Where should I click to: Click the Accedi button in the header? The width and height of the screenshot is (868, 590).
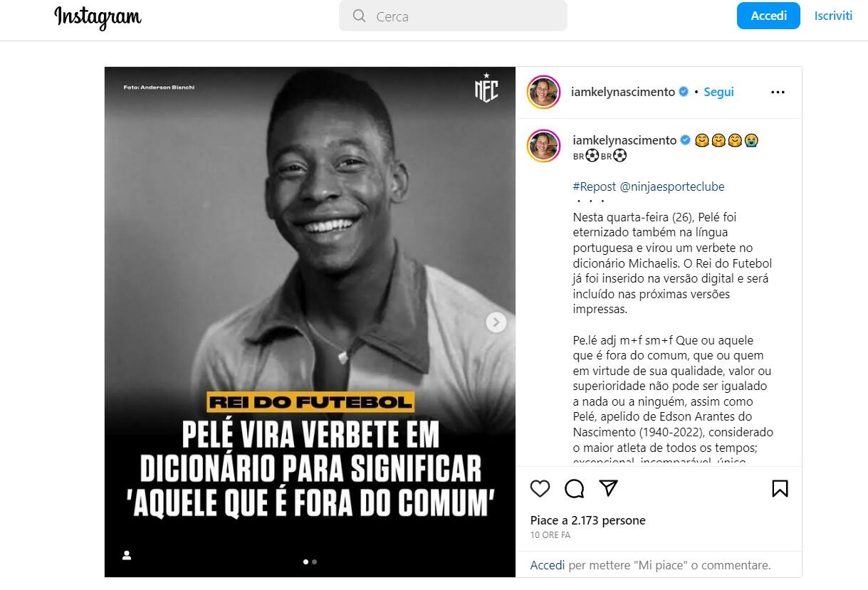click(x=768, y=16)
